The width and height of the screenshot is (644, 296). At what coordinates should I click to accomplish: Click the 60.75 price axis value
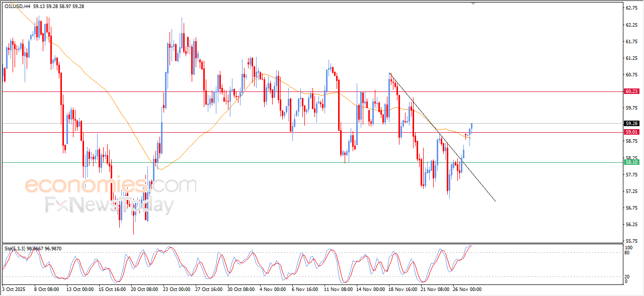point(632,75)
